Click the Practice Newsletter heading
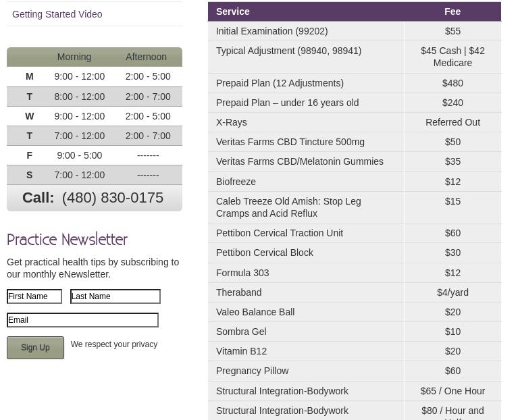The image size is (520, 420). [67, 240]
